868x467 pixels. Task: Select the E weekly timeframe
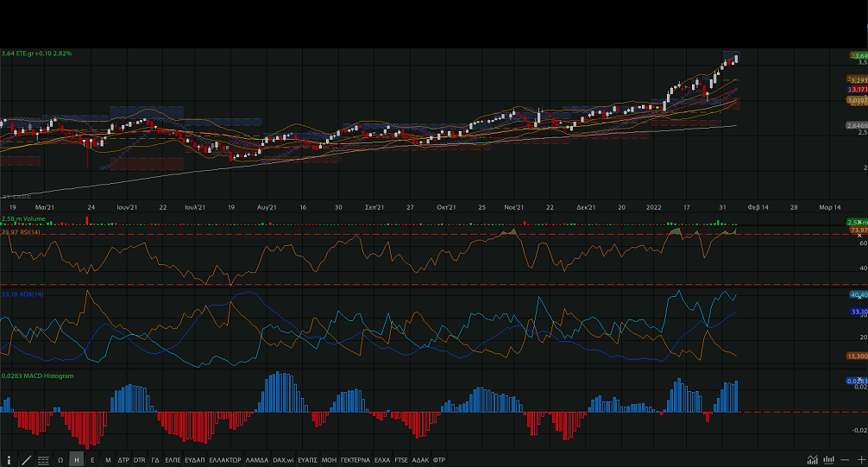(92, 460)
